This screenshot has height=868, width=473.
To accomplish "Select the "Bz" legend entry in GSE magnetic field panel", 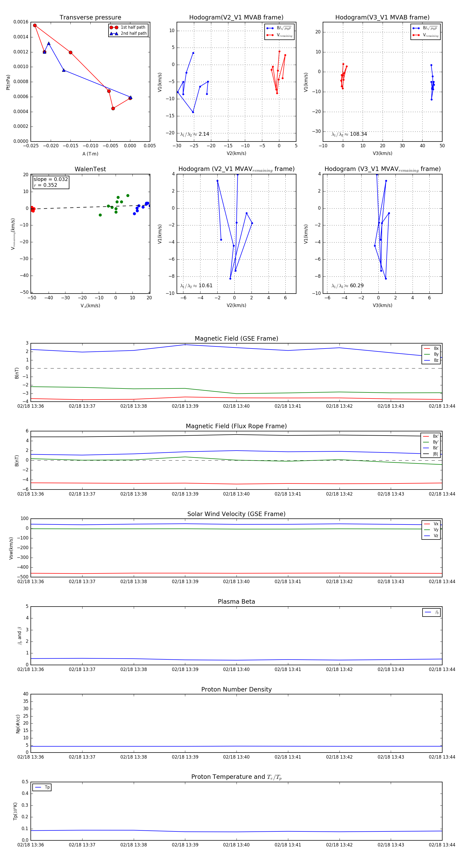I will tap(431, 360).
